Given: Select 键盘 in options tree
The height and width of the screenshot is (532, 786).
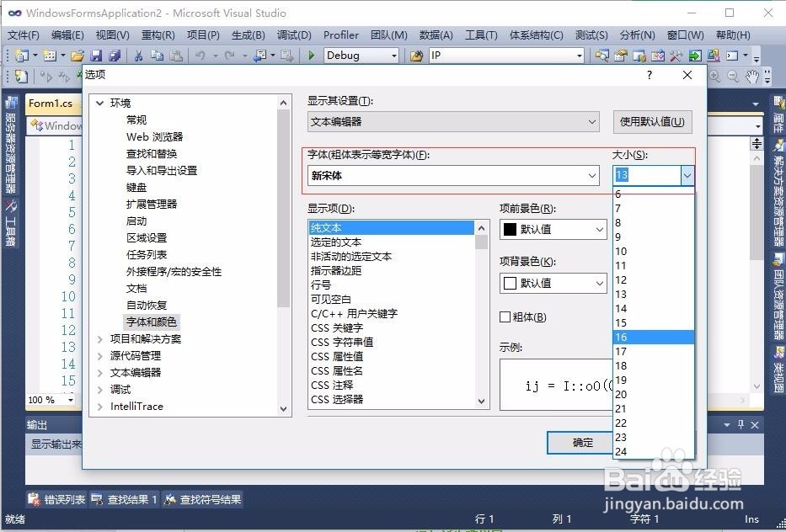Looking at the screenshot, I should pyautogui.click(x=136, y=188).
